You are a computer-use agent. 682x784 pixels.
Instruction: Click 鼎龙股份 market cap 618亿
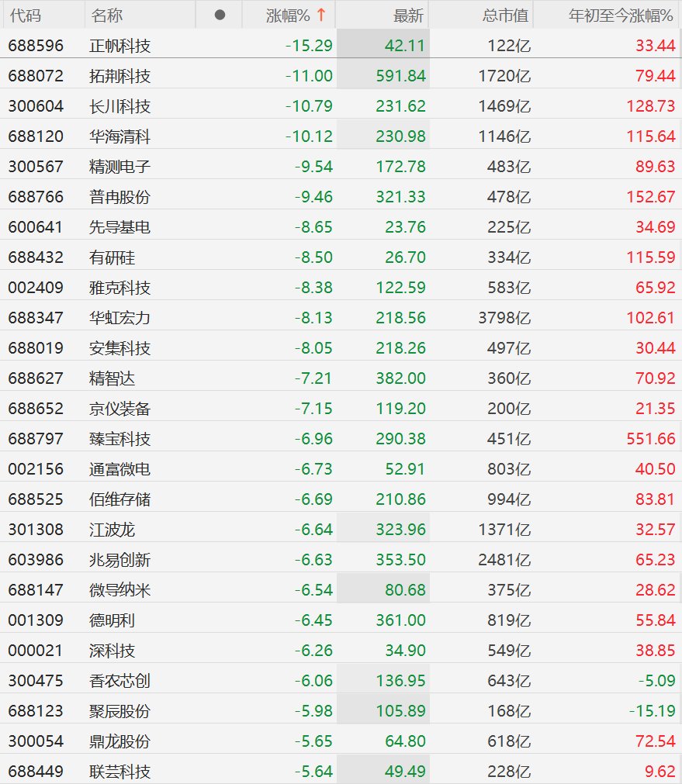(x=509, y=741)
